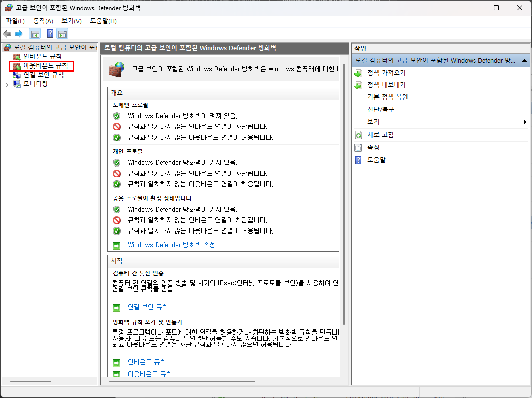Open the Windows Defender 방화벽 속성 link
Screen dimensions: 532x398
[171, 245]
